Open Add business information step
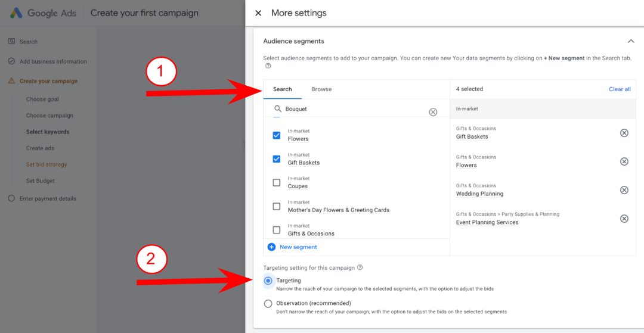The image size is (644, 333). click(x=53, y=61)
